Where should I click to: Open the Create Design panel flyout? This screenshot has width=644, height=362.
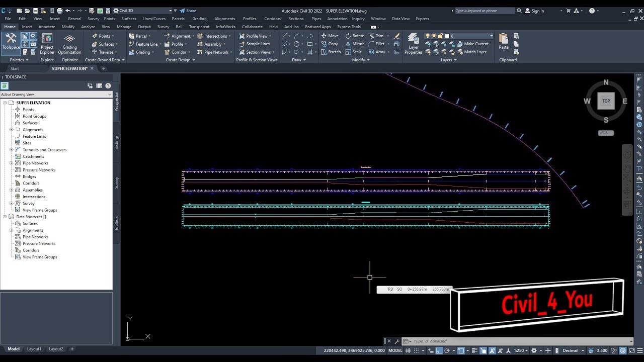(180, 60)
